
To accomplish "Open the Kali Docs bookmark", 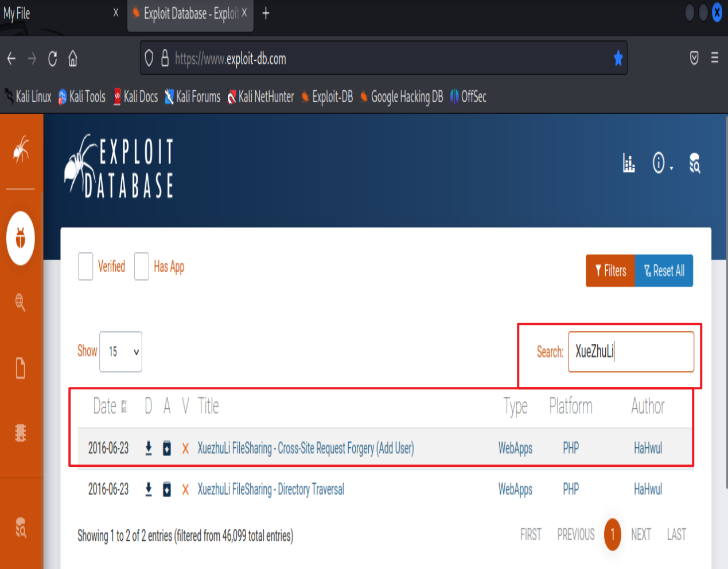I will click(x=135, y=96).
